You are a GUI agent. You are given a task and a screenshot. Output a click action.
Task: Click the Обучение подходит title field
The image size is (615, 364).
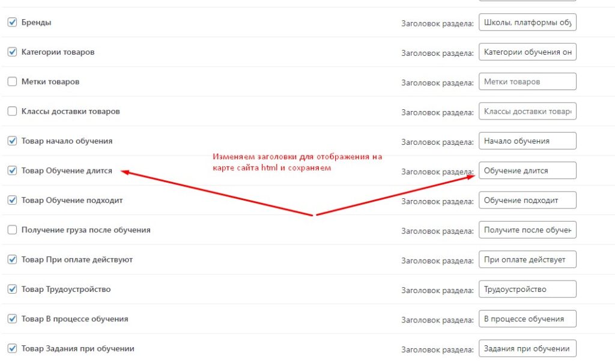(x=527, y=200)
